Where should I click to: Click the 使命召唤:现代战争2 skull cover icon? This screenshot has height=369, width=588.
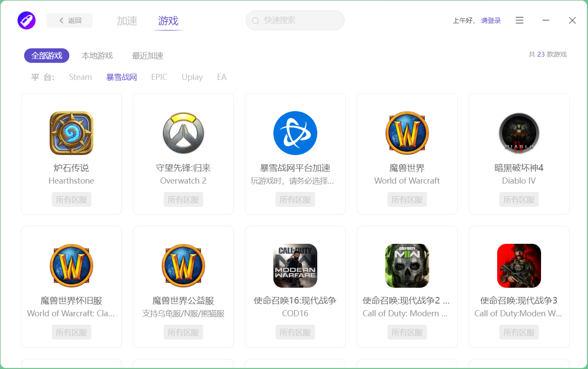click(x=407, y=266)
